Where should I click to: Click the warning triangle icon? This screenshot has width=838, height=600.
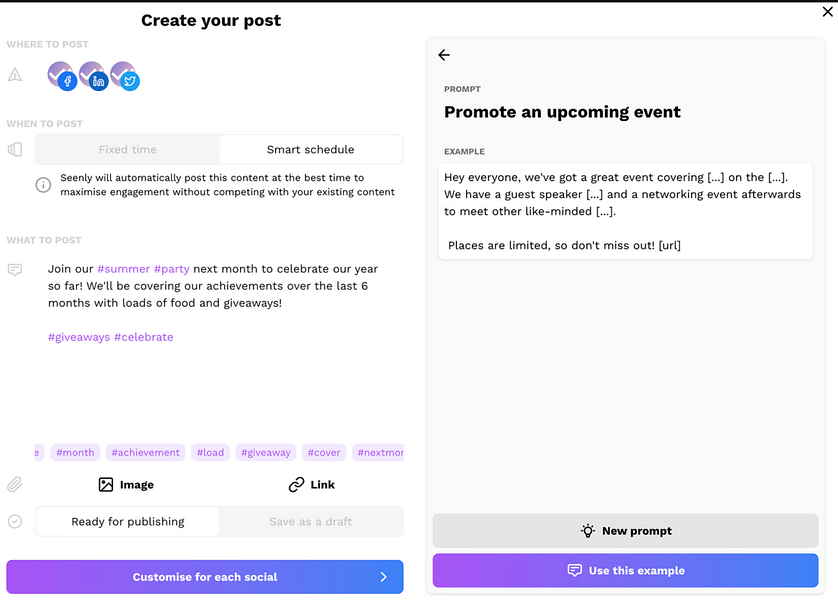15,75
